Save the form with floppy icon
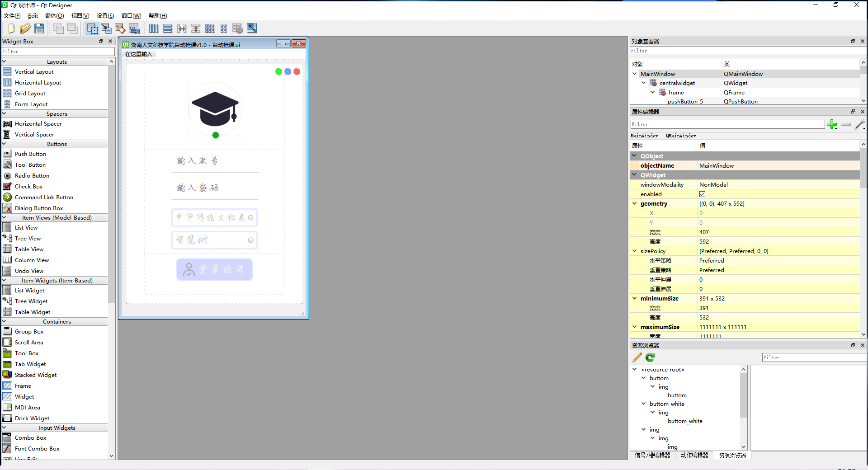Screen dimensions: 868x470 point(39,28)
